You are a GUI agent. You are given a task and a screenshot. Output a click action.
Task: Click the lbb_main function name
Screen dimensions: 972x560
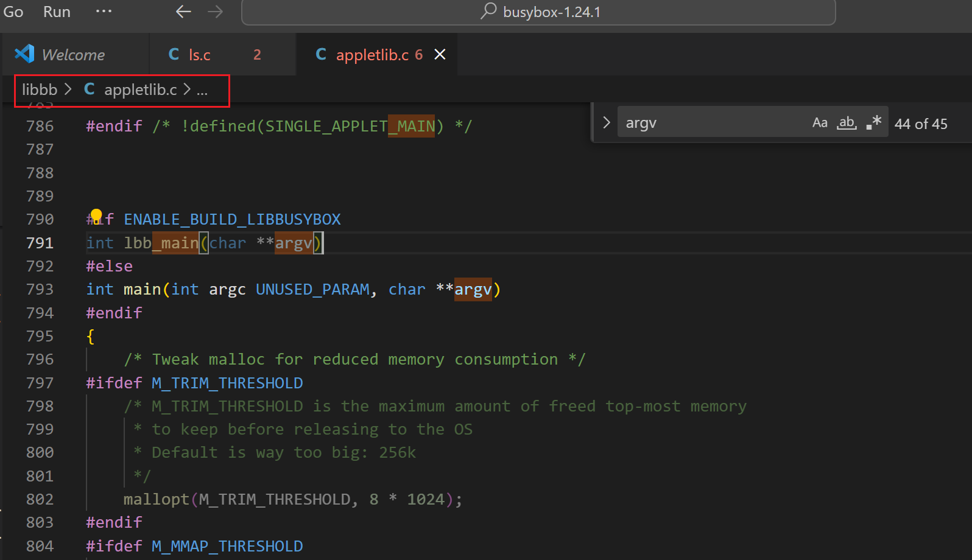(161, 243)
